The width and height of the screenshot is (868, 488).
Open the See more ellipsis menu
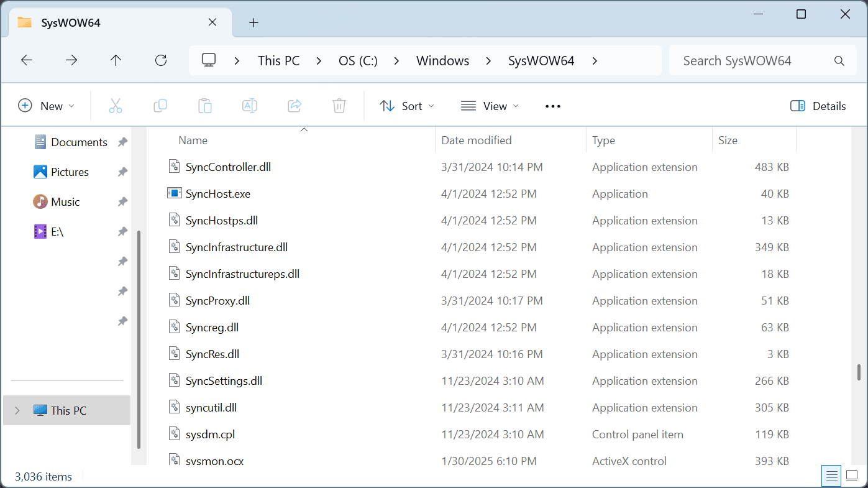point(553,106)
